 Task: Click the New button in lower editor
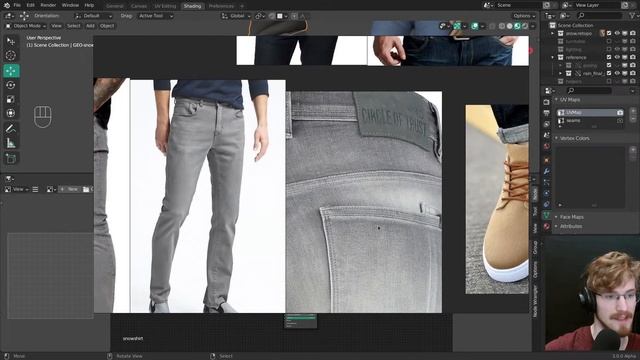[x=70, y=189]
